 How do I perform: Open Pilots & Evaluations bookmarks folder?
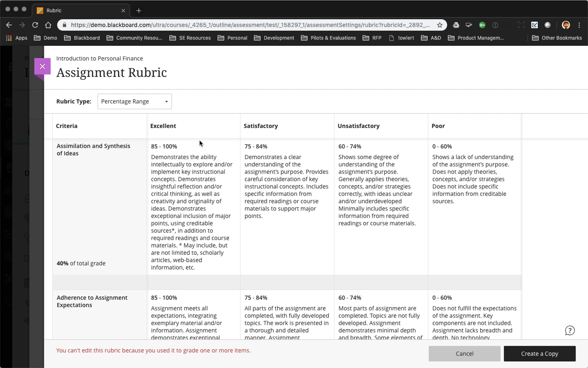[328, 38]
